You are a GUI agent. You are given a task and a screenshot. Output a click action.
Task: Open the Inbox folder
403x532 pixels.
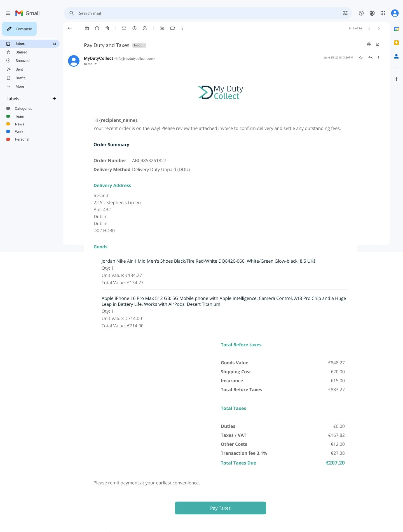[x=30, y=44]
